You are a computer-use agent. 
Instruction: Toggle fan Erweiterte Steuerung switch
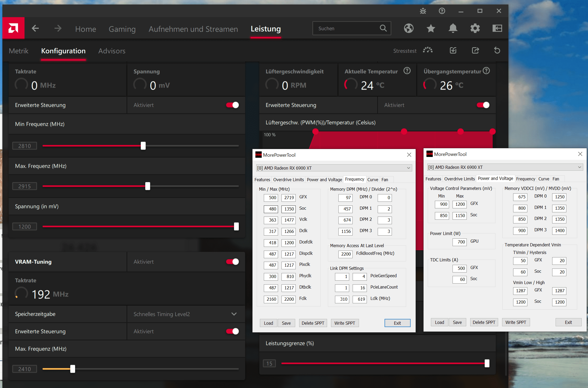click(483, 105)
